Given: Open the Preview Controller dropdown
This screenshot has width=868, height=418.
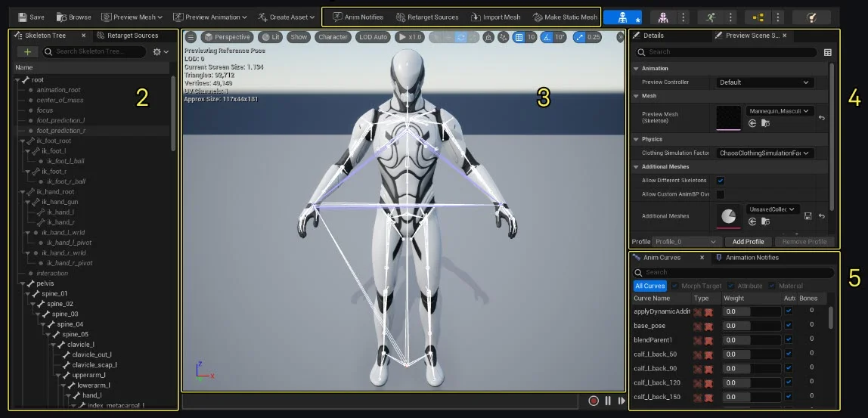Looking at the screenshot, I should pyautogui.click(x=764, y=82).
